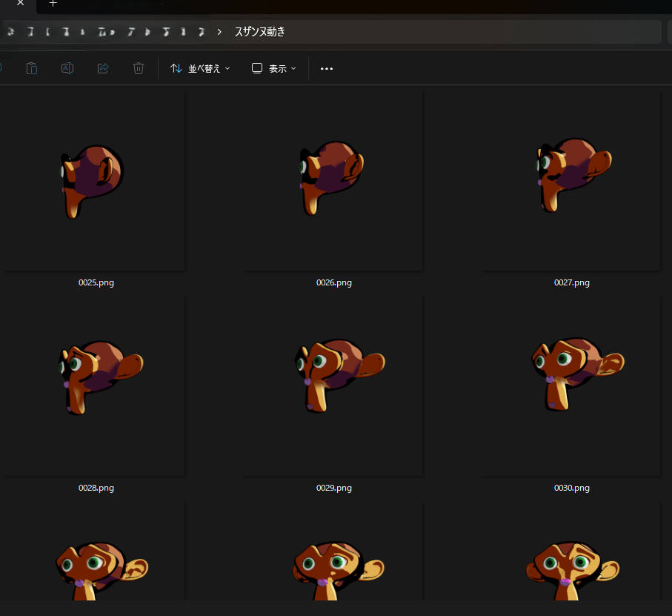Open the 並べ替え sort dropdown
The height and width of the screenshot is (616, 672).
click(x=200, y=68)
